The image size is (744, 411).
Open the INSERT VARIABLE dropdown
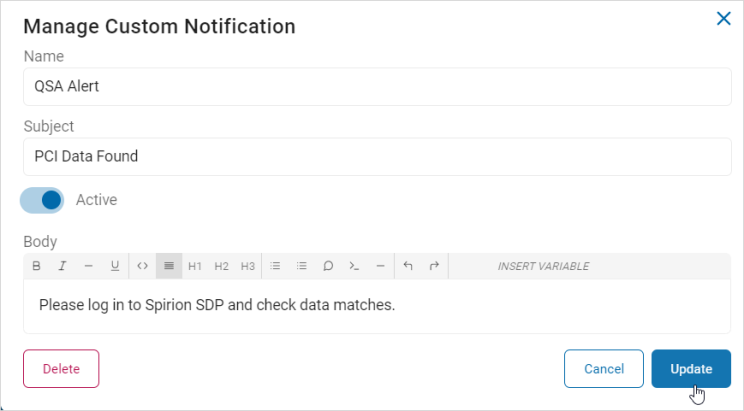543,266
